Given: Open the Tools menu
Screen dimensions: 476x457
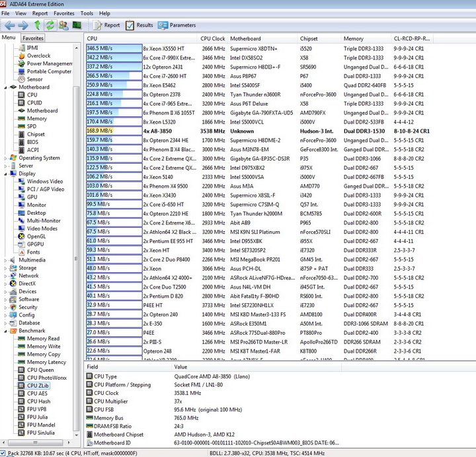Looking at the screenshot, I should pos(87,13).
